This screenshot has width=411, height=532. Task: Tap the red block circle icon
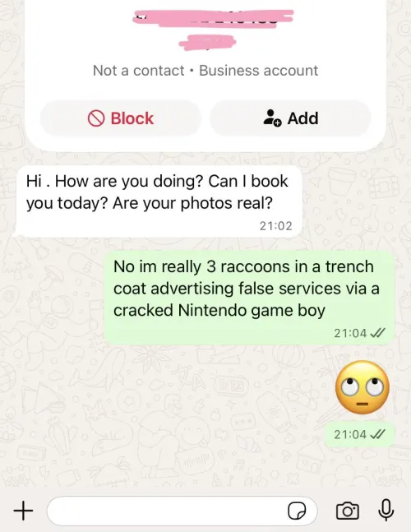[x=96, y=118]
